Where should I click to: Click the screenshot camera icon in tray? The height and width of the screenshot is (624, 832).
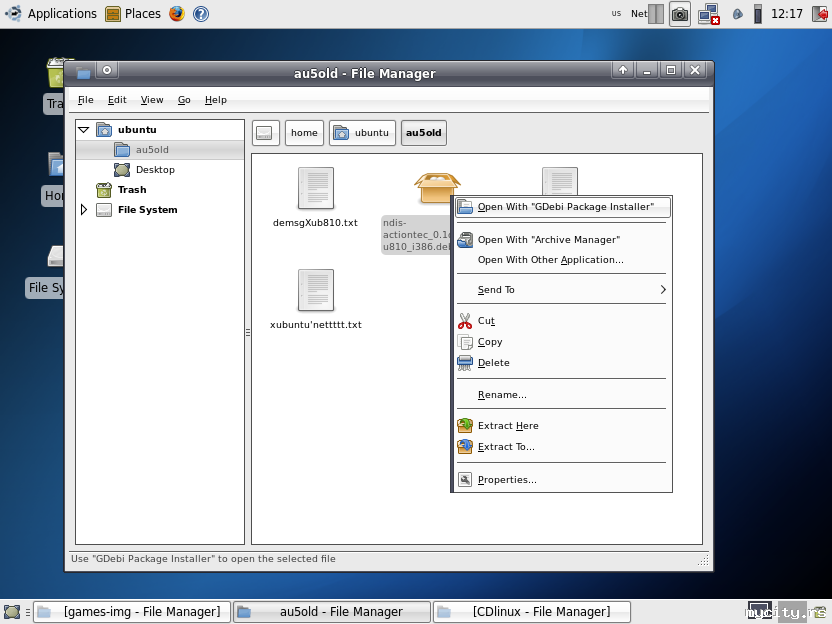pos(680,14)
